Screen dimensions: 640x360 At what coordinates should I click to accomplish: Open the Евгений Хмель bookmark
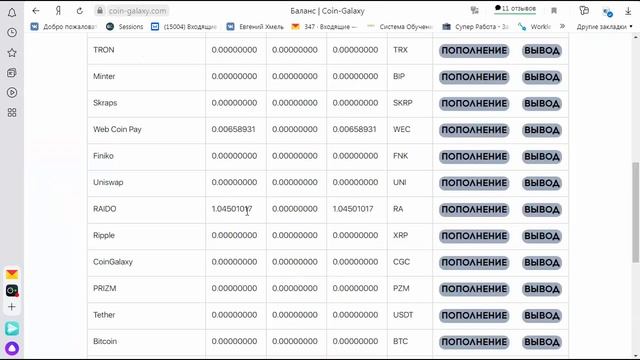(x=255, y=27)
